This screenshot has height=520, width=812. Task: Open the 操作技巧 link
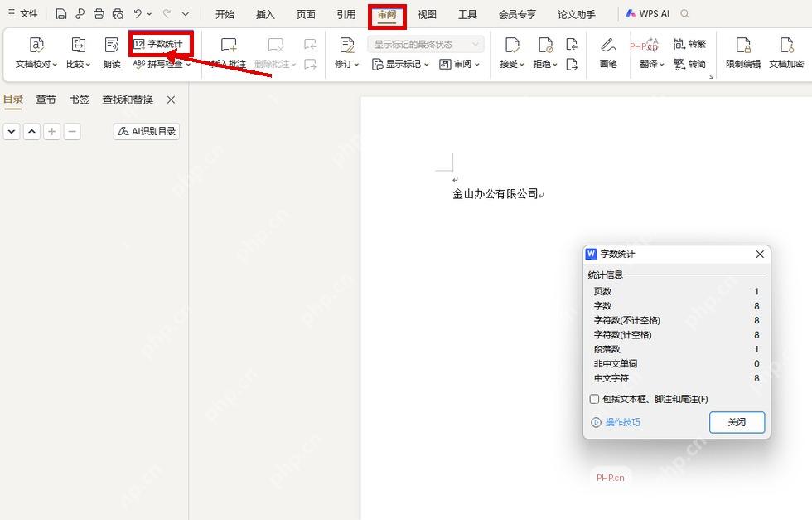coord(622,422)
